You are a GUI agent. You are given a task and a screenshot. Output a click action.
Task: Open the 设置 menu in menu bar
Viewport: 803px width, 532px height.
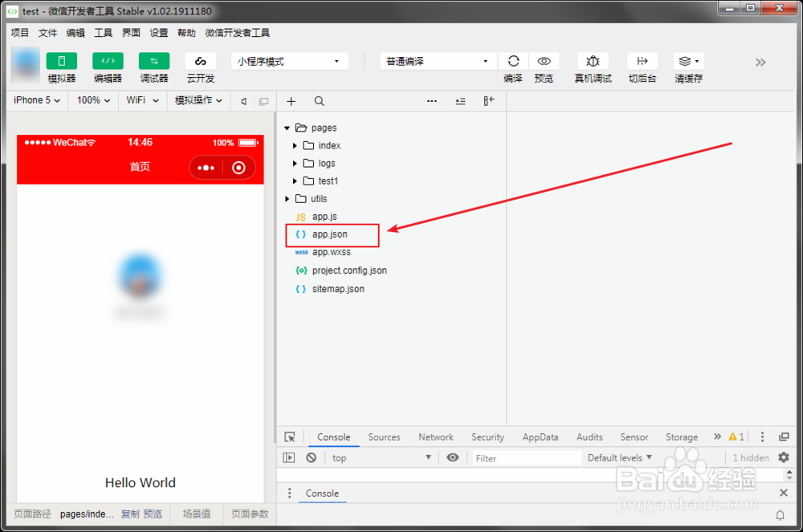[158, 33]
